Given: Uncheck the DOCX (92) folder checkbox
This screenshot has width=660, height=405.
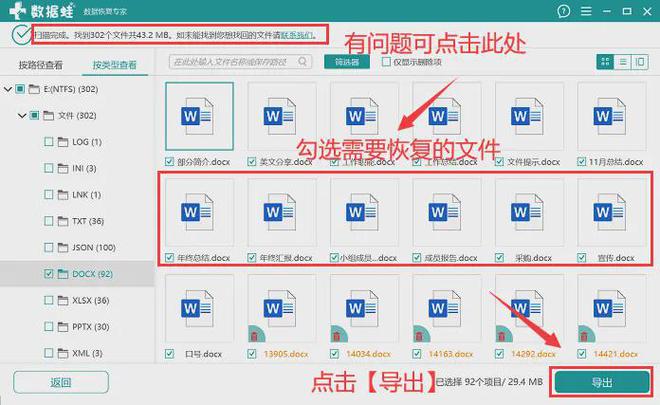Looking at the screenshot, I should 48,274.
